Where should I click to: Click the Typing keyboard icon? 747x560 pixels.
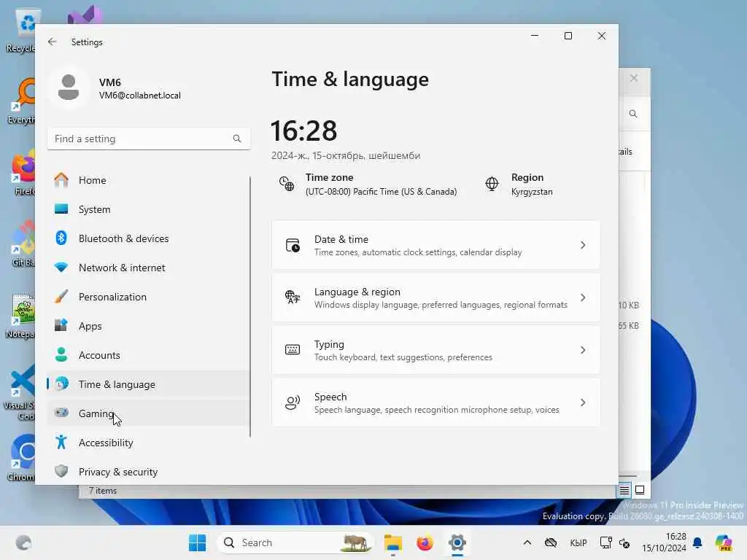point(293,350)
